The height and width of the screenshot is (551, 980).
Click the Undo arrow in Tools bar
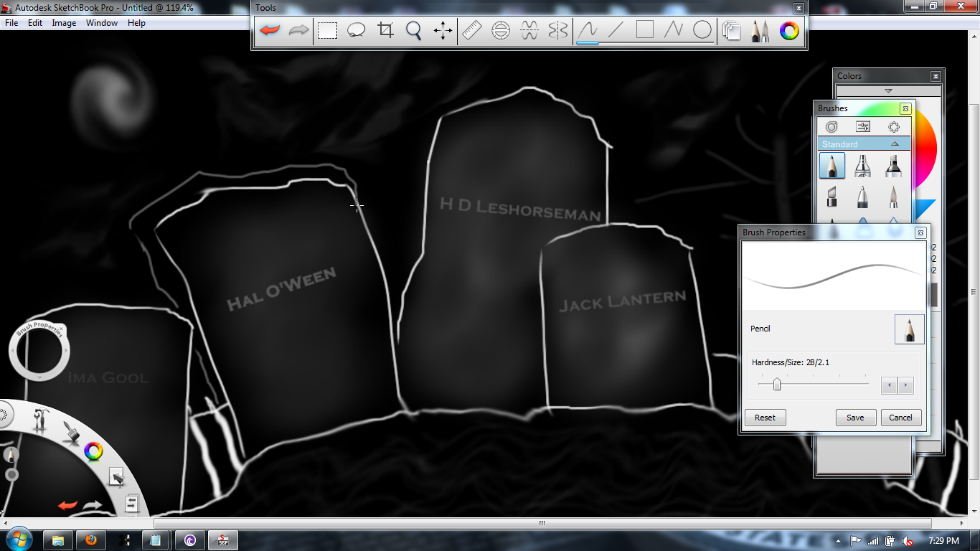click(270, 30)
